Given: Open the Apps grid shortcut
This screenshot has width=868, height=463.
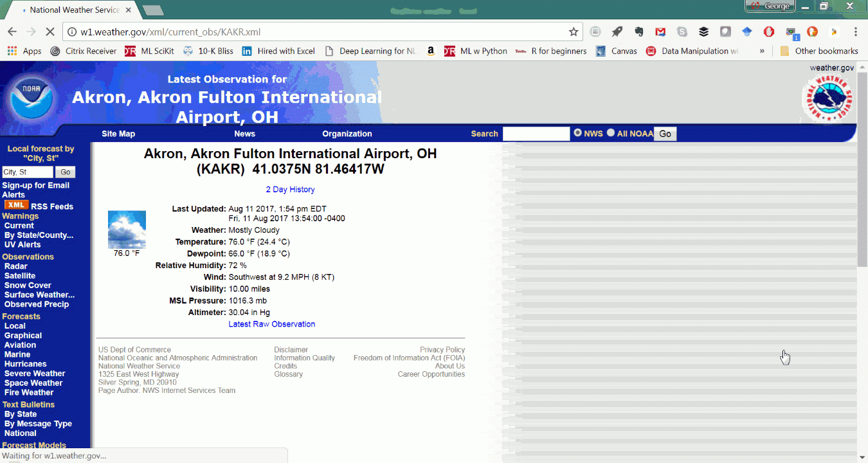Looking at the screenshot, I should 24,51.
